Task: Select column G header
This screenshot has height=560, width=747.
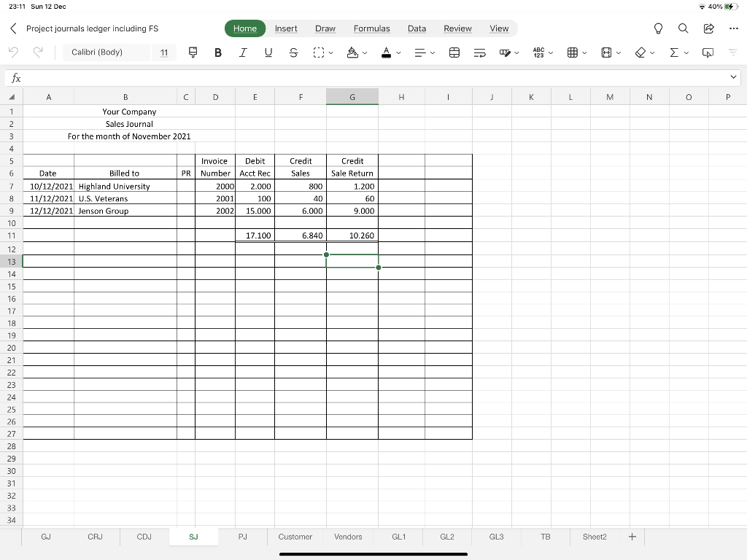Action: tap(352, 97)
